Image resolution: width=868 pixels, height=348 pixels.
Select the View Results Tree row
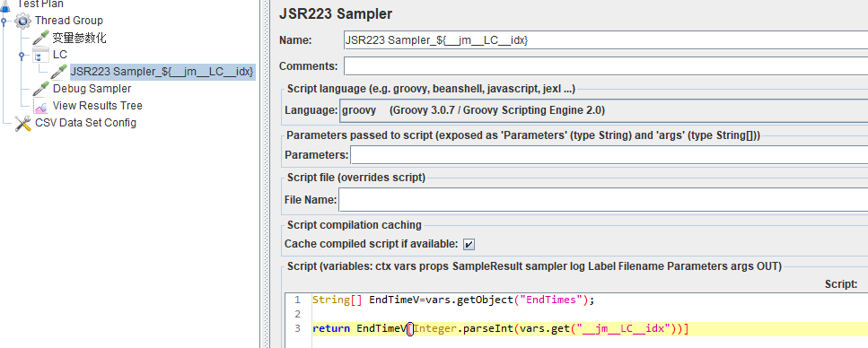coord(98,106)
